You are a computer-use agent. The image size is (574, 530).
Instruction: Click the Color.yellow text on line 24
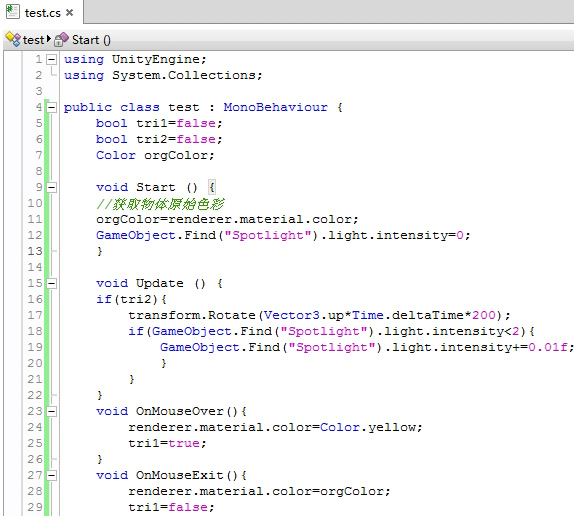click(368, 428)
